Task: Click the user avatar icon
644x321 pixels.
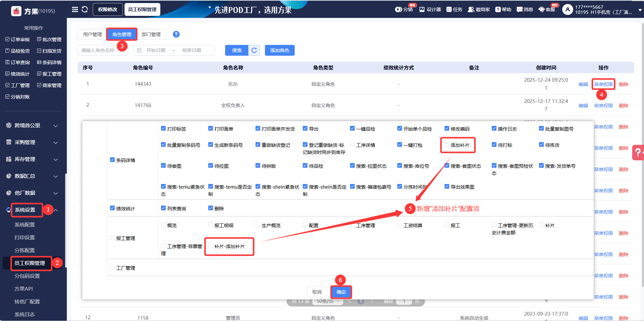Action: click(x=567, y=9)
